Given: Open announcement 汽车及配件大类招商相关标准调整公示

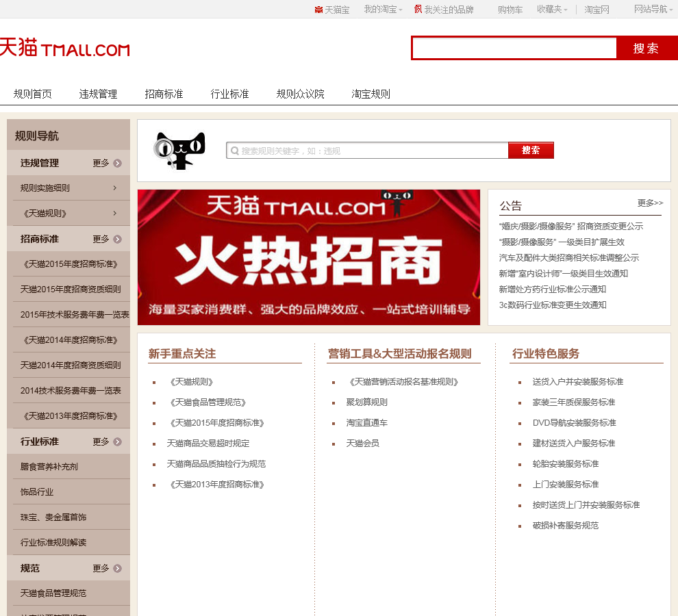Looking at the screenshot, I should click(568, 257).
